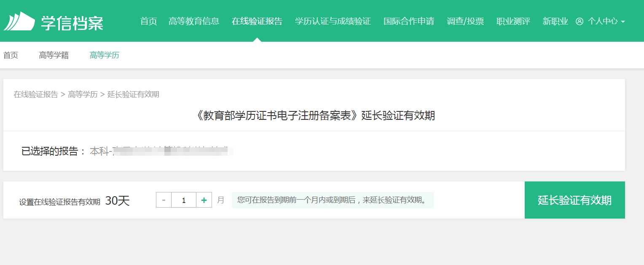Click the month value input field
The height and width of the screenshot is (265, 644).
(x=184, y=200)
